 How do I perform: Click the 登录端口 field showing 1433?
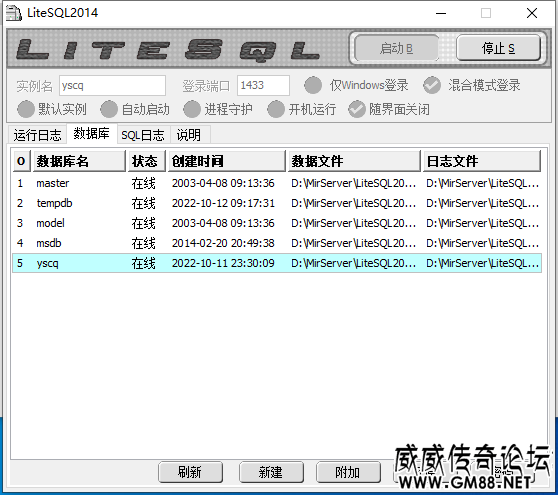point(263,85)
